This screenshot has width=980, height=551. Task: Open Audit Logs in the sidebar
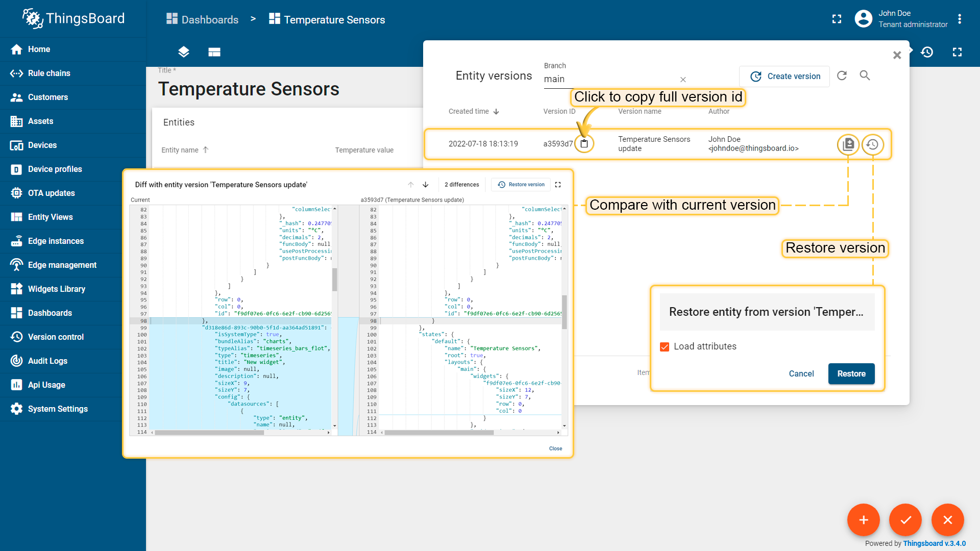click(x=73, y=361)
